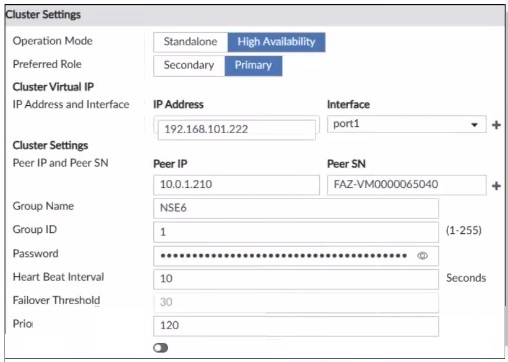Screen dimensions: 508x362
Task: Click the Heart Beat Interval field
Action: [296, 279]
